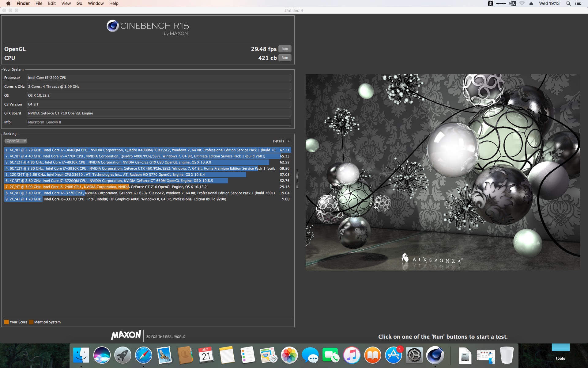Run the CPU benchmark test
Screen dimensions: 588x368
[x=285, y=58]
